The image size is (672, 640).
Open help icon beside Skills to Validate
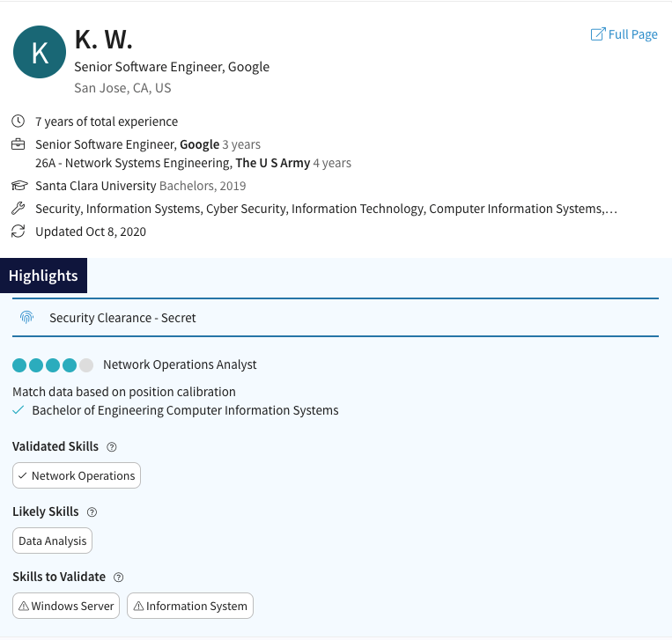click(x=119, y=577)
